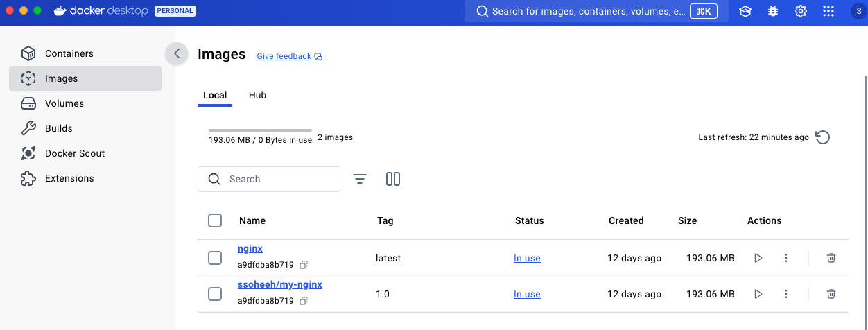Open the Troubleshoot bug icon

pos(773,11)
